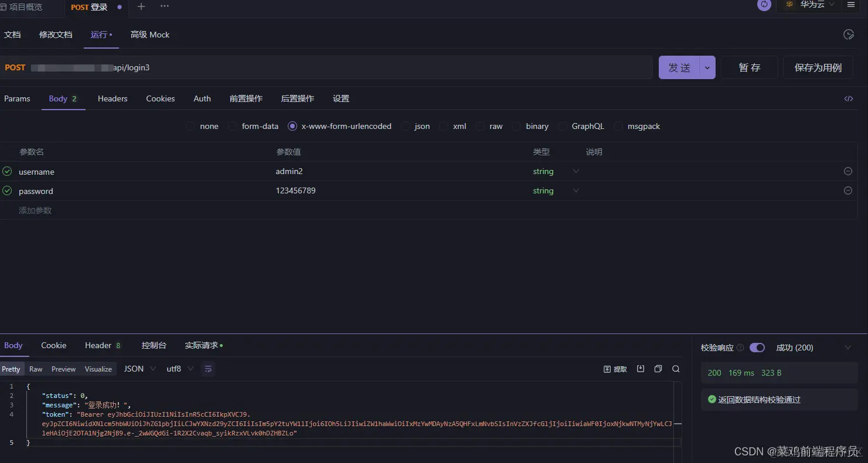This screenshot has width=868, height=463.
Task: Select the form-data body type
Action: (x=233, y=126)
